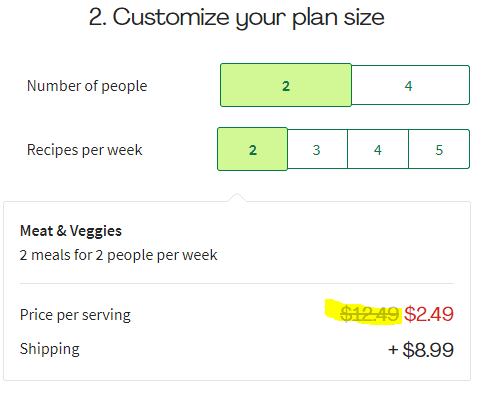Click the summary card's pointer caret
The width and height of the screenshot is (503, 398).
point(237,197)
